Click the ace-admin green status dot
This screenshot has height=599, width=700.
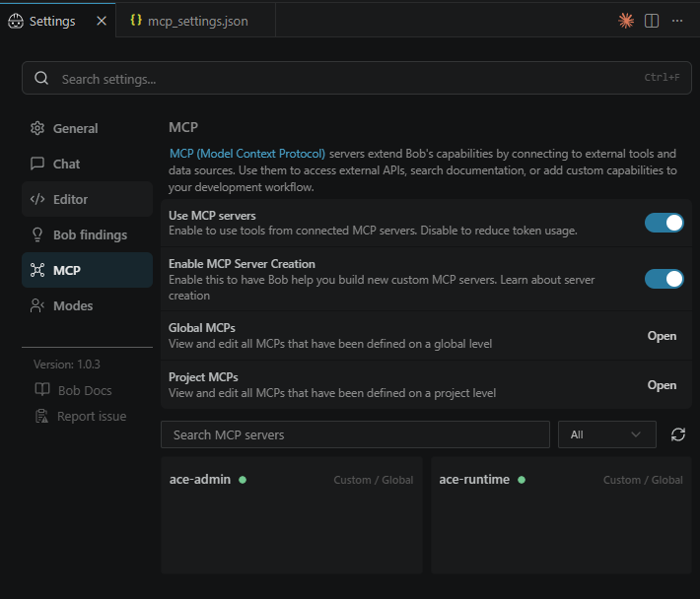(x=243, y=480)
